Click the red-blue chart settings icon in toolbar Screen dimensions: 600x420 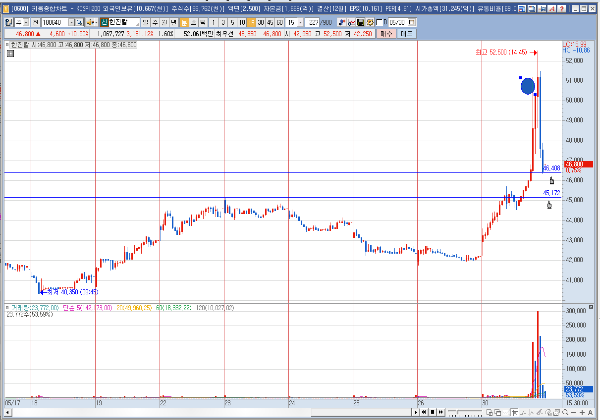[342, 23]
